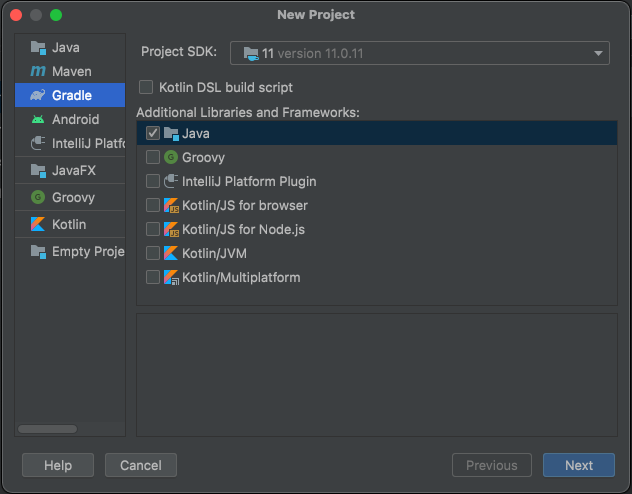Viewport: 632px width, 494px height.
Task: Click the Kotlin/JVM icon
Action: [171, 253]
